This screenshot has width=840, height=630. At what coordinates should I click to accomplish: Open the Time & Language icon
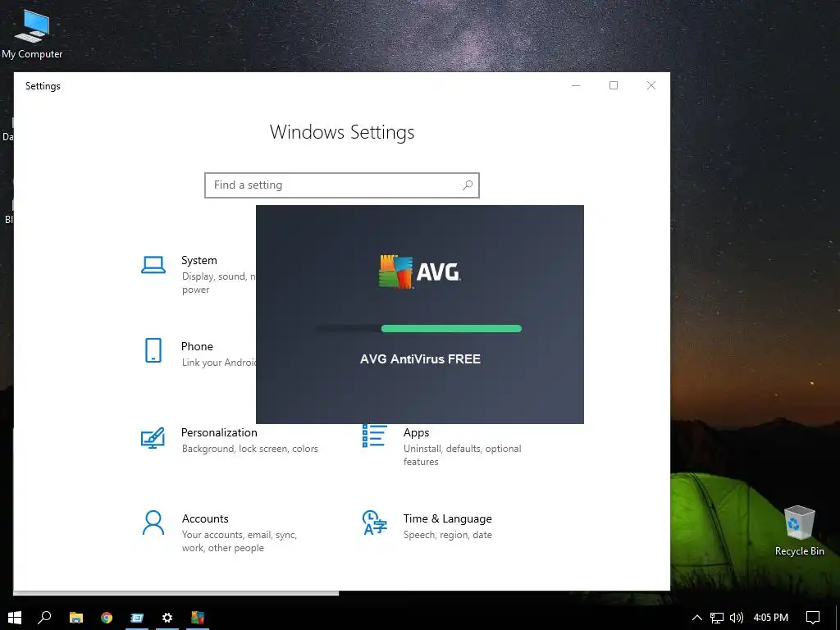click(x=374, y=523)
